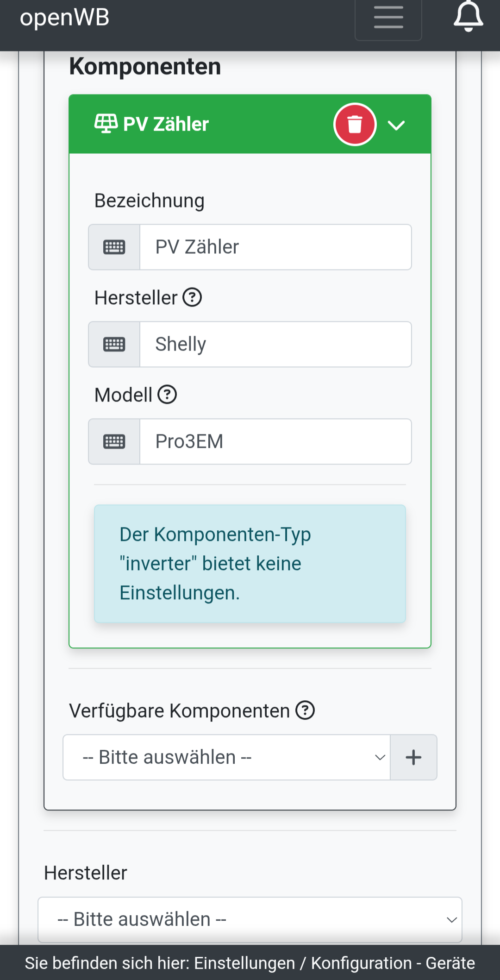Show help for Verfügbare Komponenten
Viewport: 500px width, 980px height.
point(305,710)
